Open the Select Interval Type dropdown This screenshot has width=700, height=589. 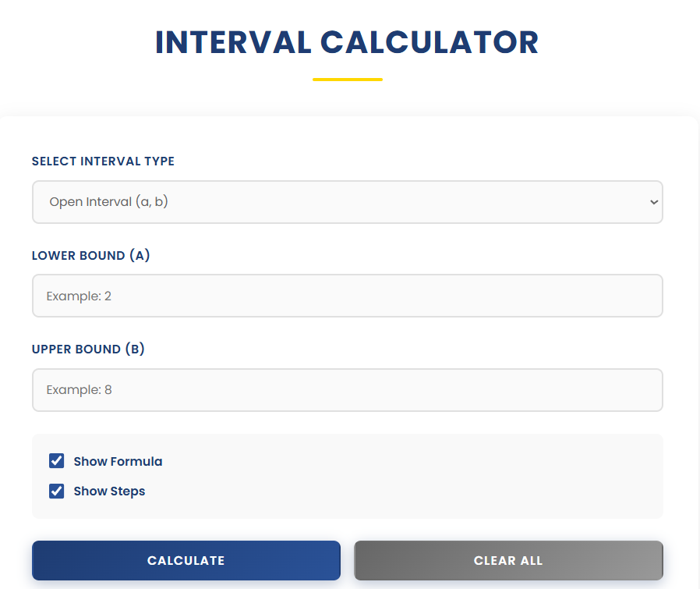click(x=347, y=201)
